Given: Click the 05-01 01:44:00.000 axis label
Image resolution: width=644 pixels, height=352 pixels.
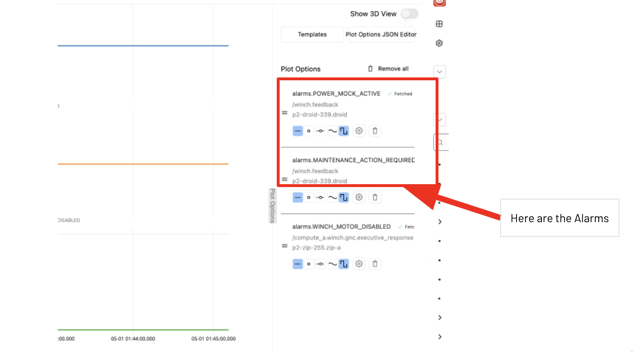Looking at the screenshot, I should 133,339.
